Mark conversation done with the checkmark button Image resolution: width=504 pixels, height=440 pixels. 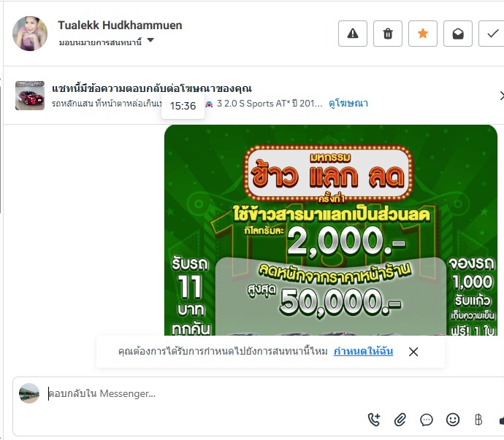click(492, 34)
